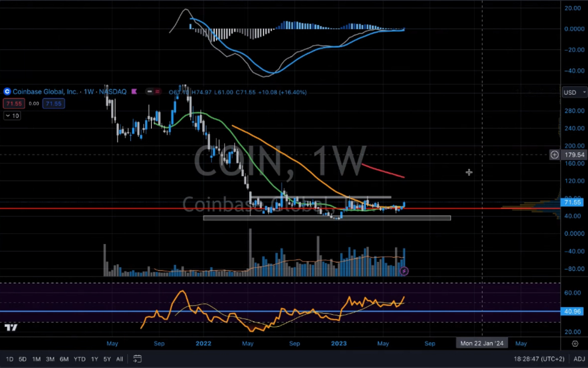
Task: Click the Coinbase logo icon beside symbol name
Action: coord(7,92)
